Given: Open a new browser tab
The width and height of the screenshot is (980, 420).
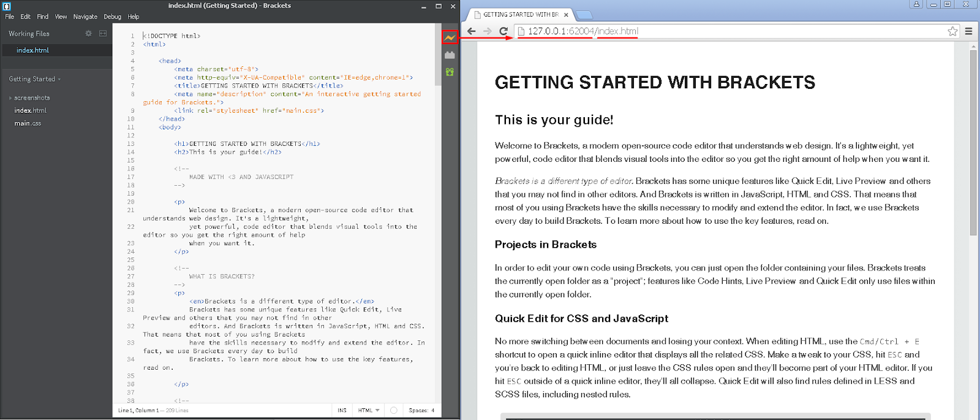Looking at the screenshot, I should (x=584, y=15).
